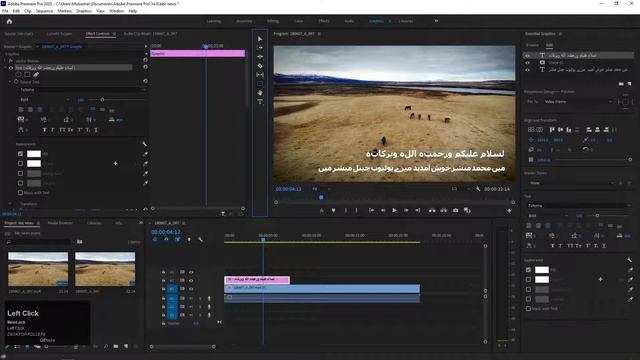Open Program monitor Button Editor plus
This screenshot has height=360, width=640.
(x=509, y=211)
